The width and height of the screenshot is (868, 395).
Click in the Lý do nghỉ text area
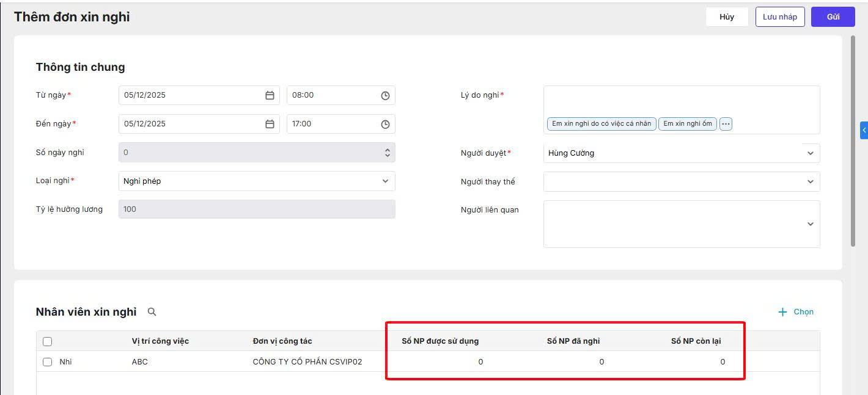(x=681, y=101)
